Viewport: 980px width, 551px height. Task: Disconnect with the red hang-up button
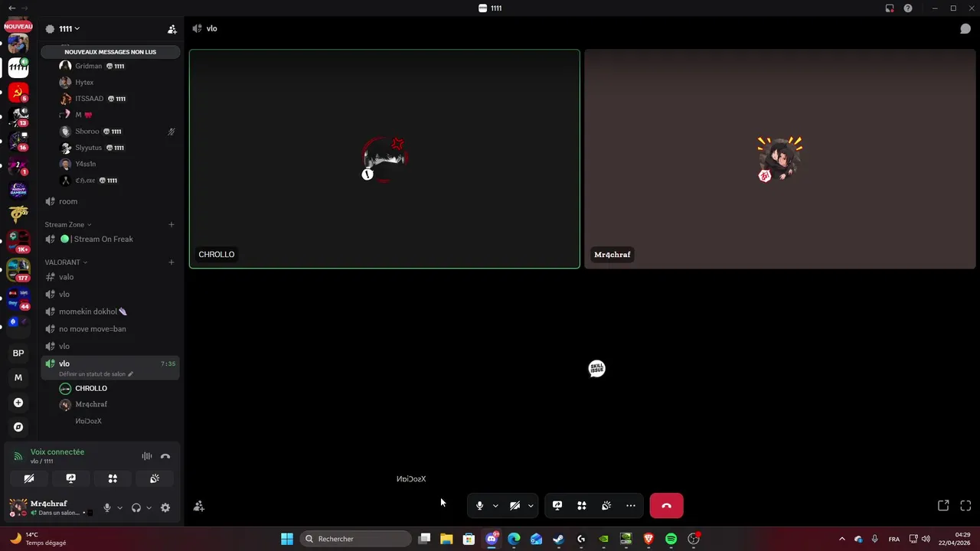click(x=666, y=506)
